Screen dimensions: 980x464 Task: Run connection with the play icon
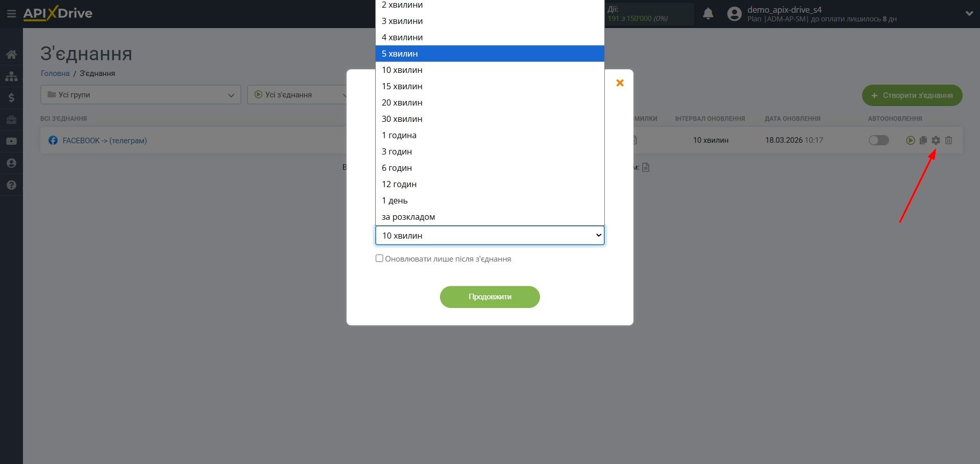click(910, 140)
